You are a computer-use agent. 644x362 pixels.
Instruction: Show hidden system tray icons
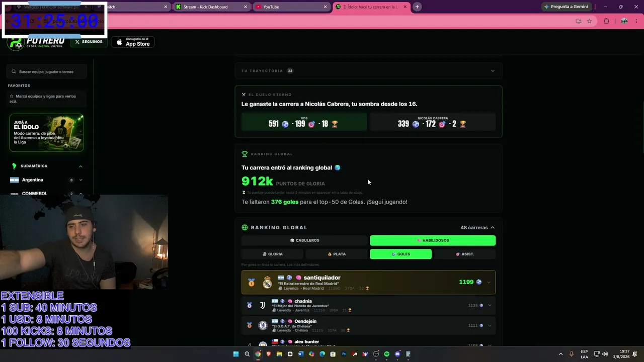561,354
